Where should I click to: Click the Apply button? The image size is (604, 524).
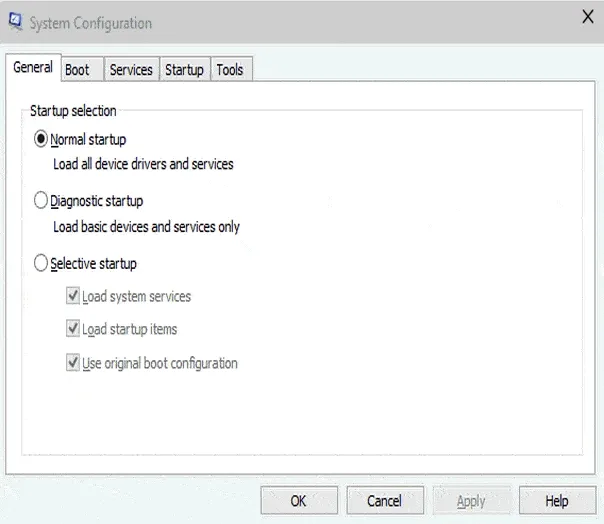coord(471,501)
